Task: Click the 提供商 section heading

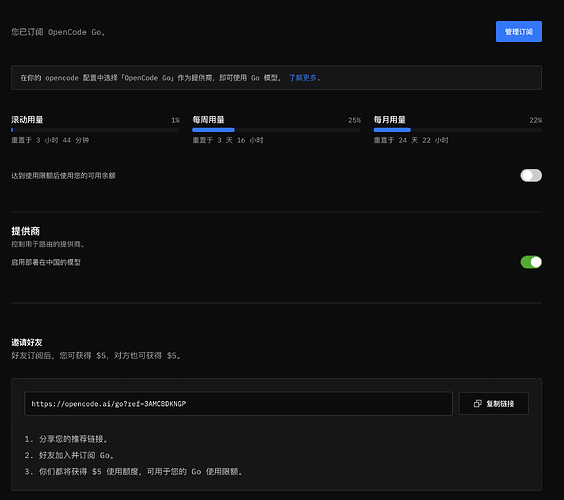Action: [x=26, y=231]
